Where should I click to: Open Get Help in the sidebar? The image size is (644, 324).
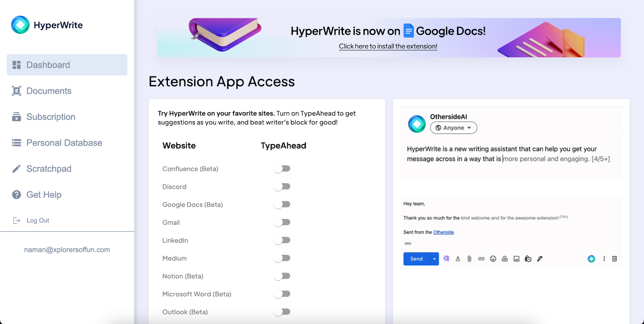67,195
